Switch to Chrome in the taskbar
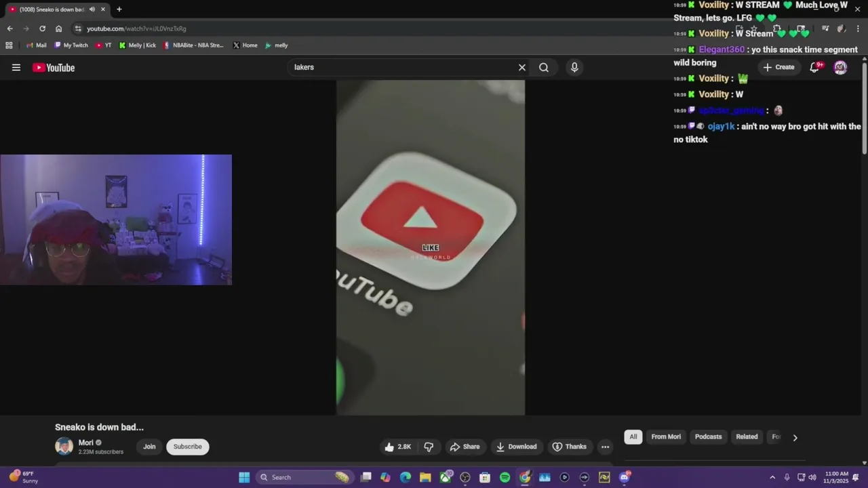The height and width of the screenshot is (488, 868). pos(525,477)
